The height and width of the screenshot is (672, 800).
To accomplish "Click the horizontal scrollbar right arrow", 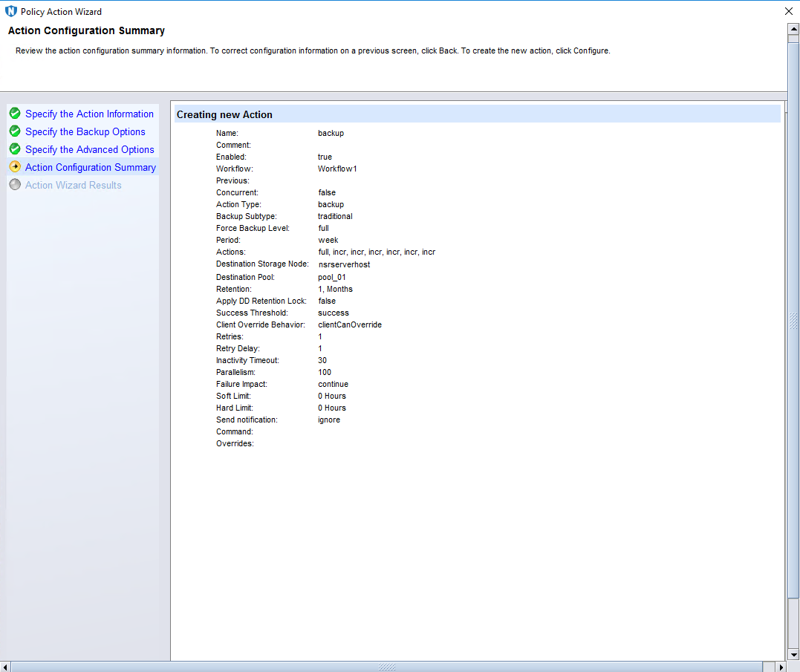I will tap(781, 667).
